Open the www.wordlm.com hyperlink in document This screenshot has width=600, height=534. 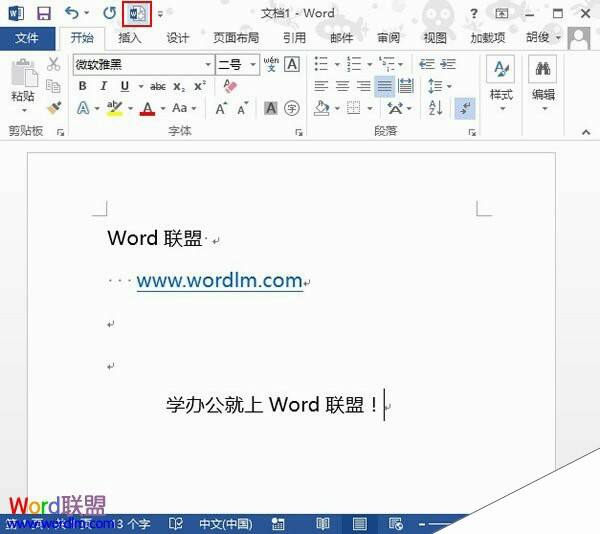pos(220,281)
